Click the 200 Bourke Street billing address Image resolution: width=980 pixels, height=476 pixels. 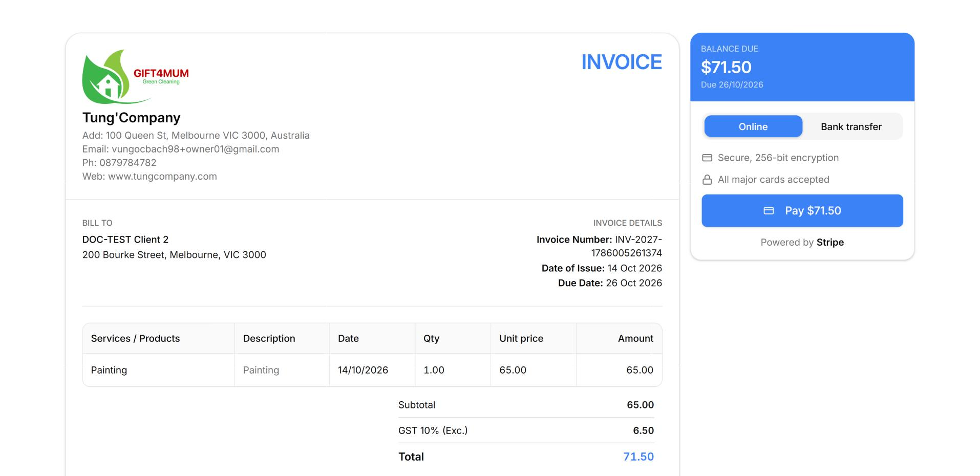pos(174,255)
